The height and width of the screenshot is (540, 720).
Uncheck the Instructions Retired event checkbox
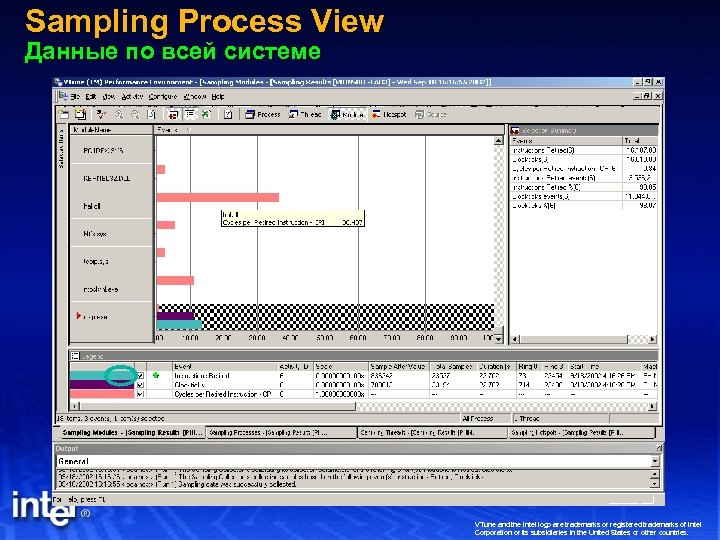(141, 376)
